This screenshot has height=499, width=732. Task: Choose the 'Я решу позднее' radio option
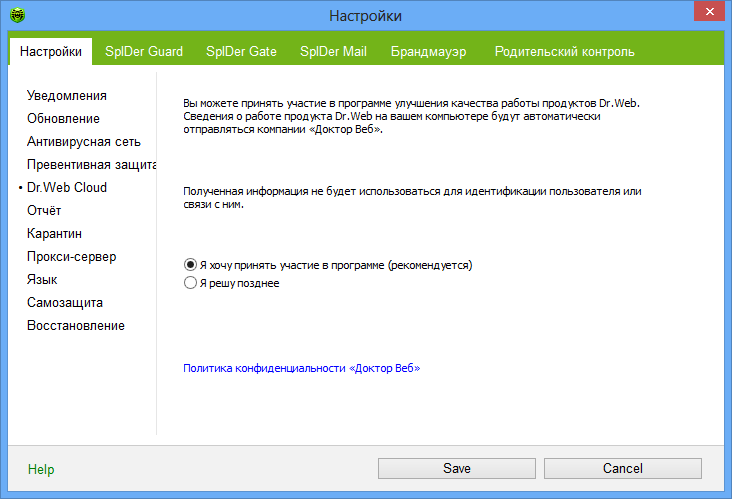(x=190, y=283)
